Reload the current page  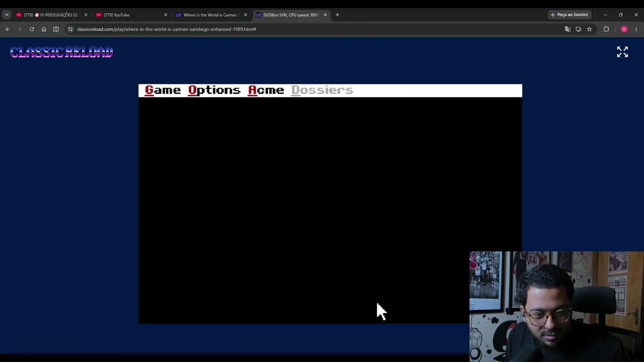[x=32, y=29]
